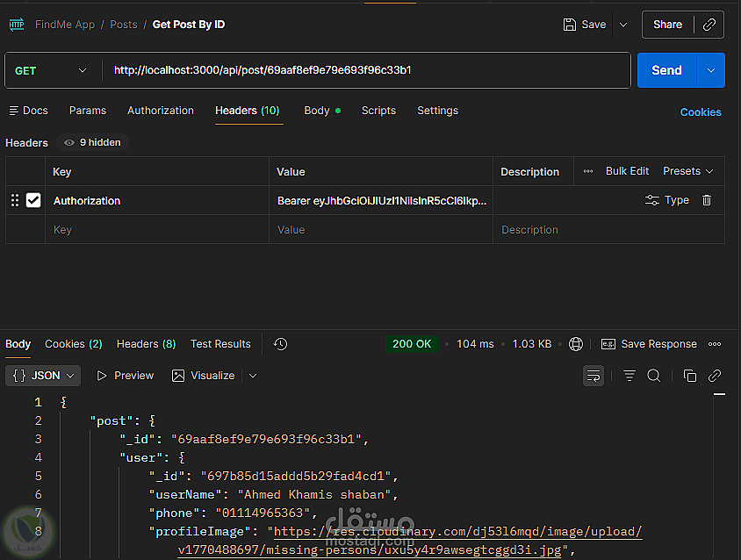Screen dimensions: 741x560
Task: Search the response body
Action: click(654, 376)
